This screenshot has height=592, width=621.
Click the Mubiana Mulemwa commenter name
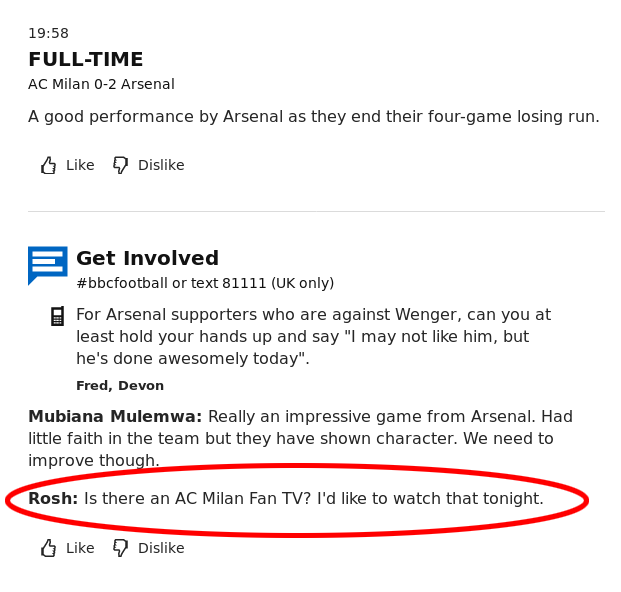[115, 417]
